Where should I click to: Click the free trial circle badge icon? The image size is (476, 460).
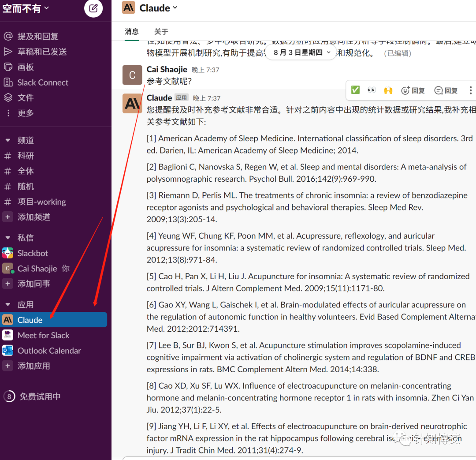[x=9, y=396]
